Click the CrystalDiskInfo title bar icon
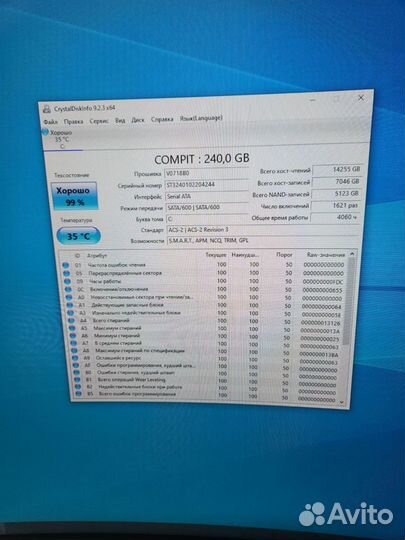405x540 pixels. tap(46, 110)
